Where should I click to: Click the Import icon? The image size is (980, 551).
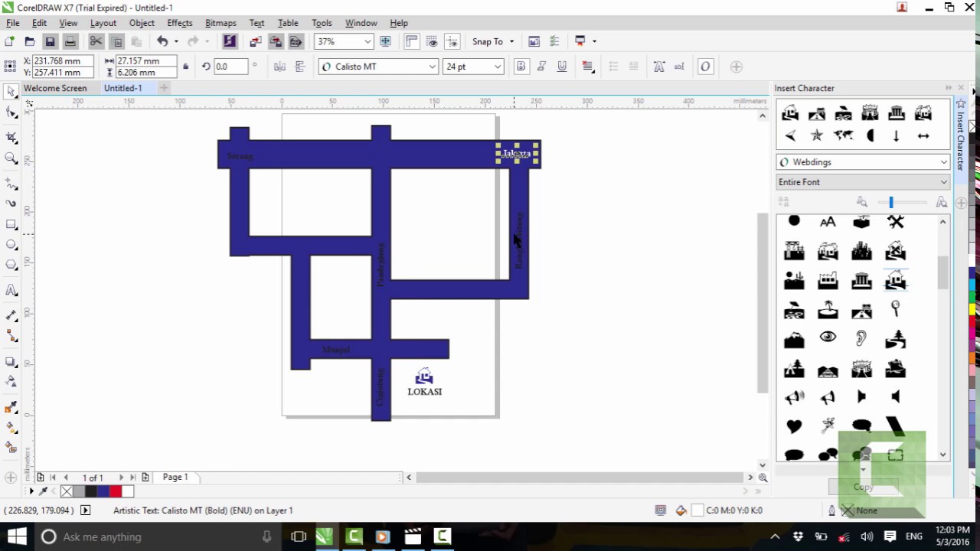pos(256,41)
